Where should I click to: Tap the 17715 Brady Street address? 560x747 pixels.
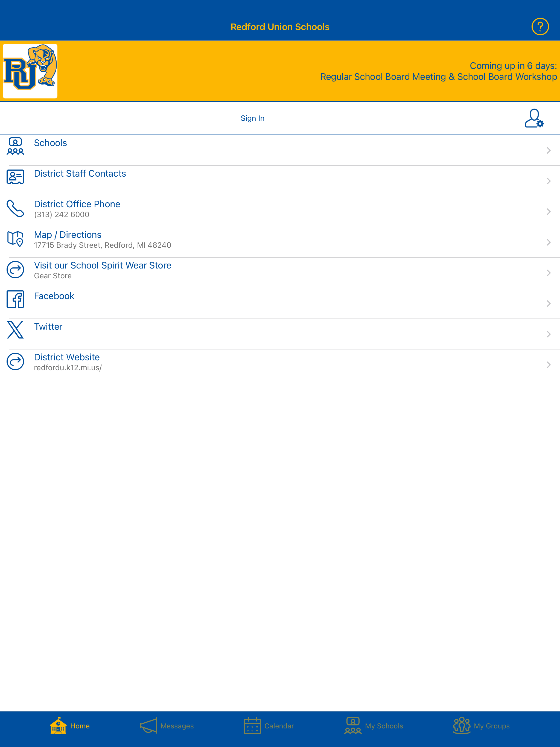pos(102,245)
